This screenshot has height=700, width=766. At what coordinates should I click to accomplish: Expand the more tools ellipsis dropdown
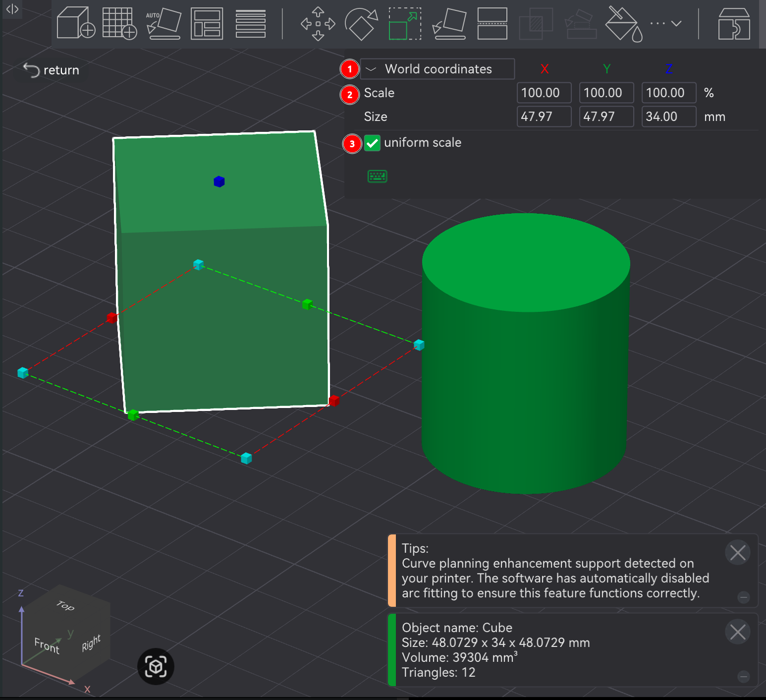[x=666, y=23]
